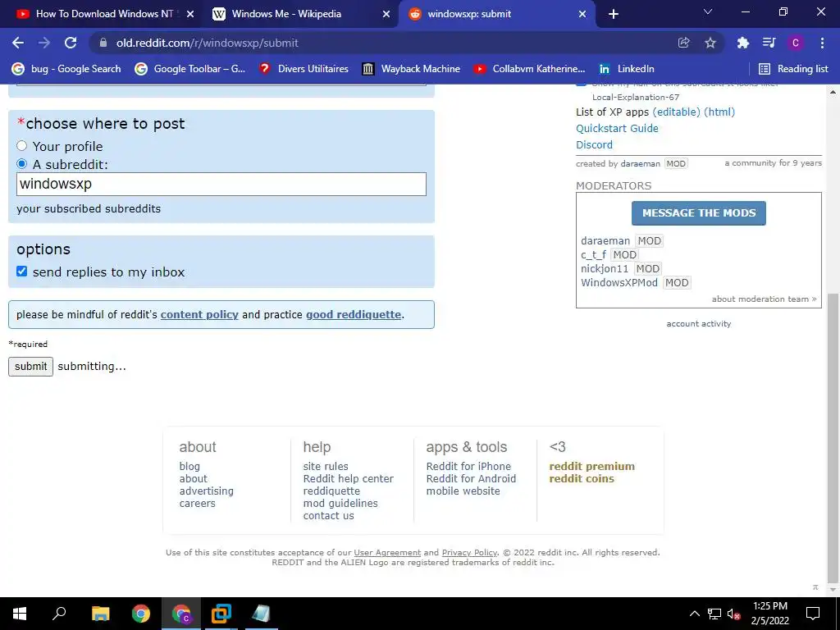Open Wayback Machine bookmark
840x630 pixels.
tap(412, 69)
